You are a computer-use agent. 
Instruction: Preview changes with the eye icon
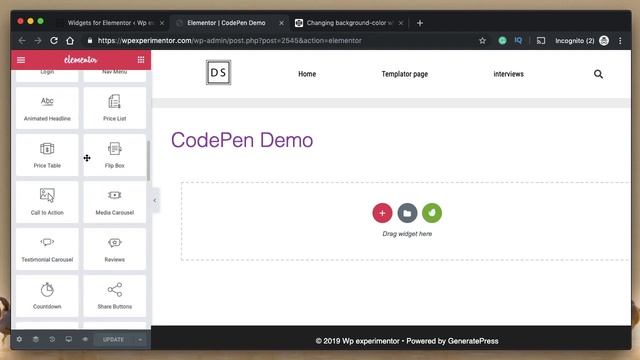pos(85,339)
